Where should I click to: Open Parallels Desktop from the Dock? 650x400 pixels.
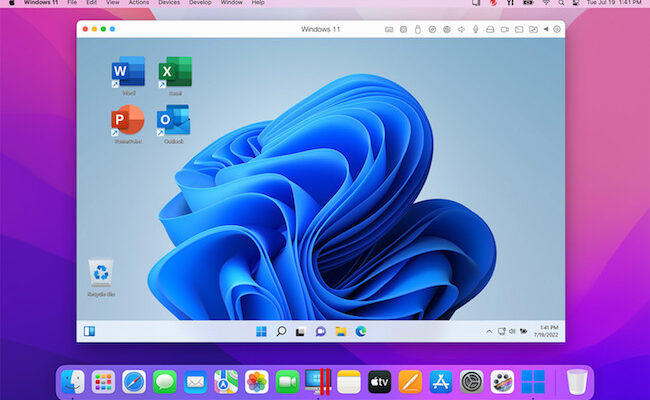tap(318, 381)
